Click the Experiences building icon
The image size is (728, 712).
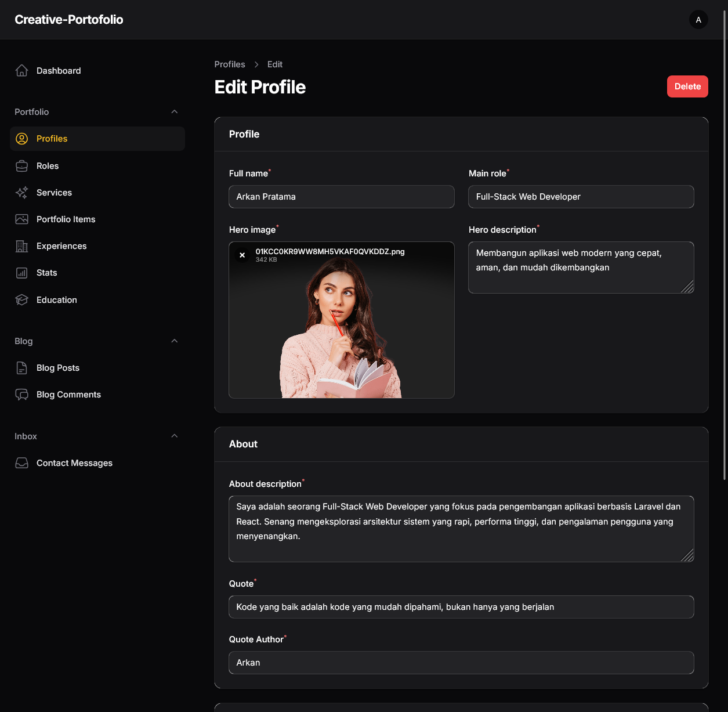tap(21, 245)
